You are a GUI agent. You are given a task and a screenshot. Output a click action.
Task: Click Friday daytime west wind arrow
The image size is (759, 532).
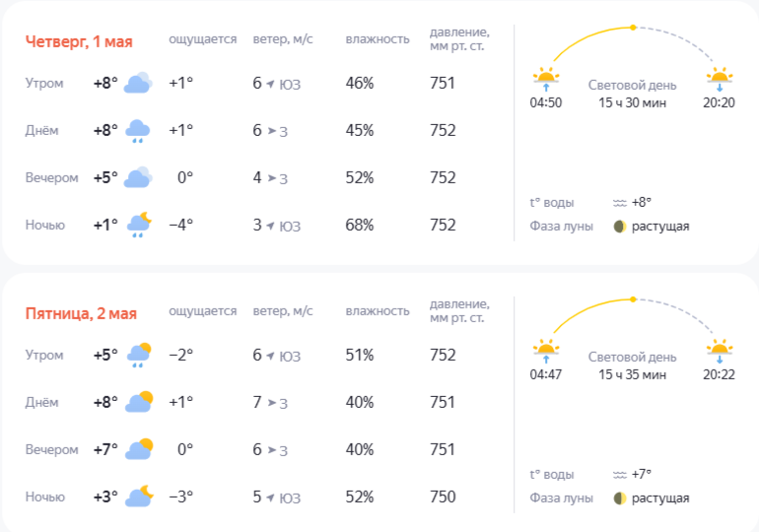(x=269, y=403)
